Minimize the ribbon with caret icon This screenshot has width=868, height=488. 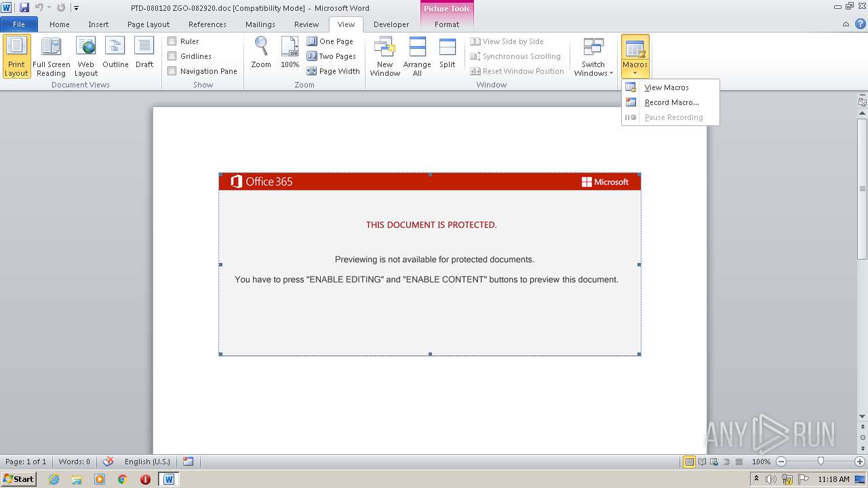pos(846,24)
